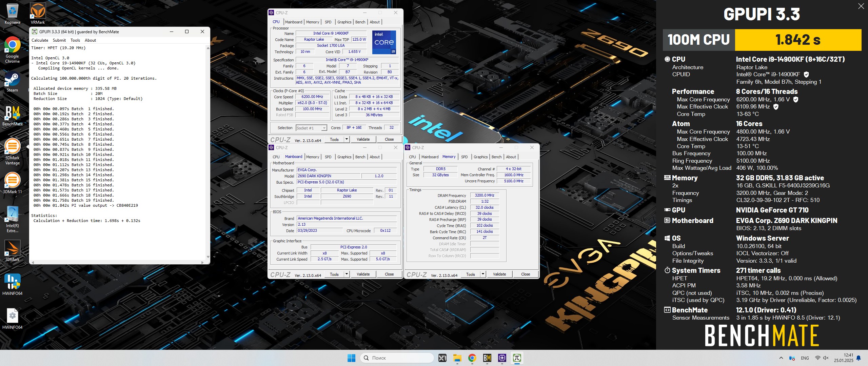
Task: Expand Tools dropdown arrow in top CPU-Z
Action: pos(347,139)
